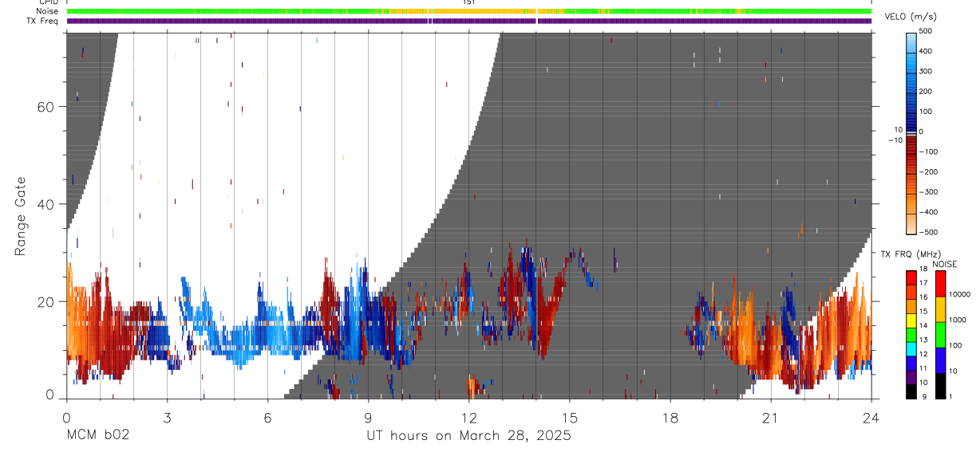Click the 21 tick on UT hours axis
980x452 pixels.
[771, 417]
